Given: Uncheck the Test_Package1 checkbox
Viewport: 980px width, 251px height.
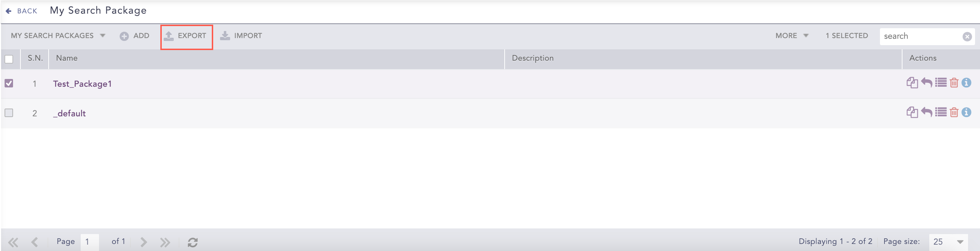Looking at the screenshot, I should click(9, 83).
